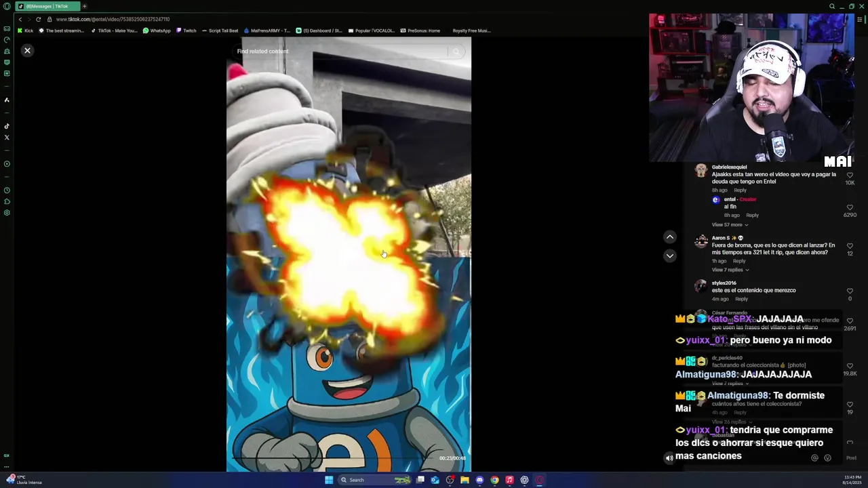Open Google Chrome from the taskbar
This screenshot has width=868, height=488.
(x=494, y=480)
